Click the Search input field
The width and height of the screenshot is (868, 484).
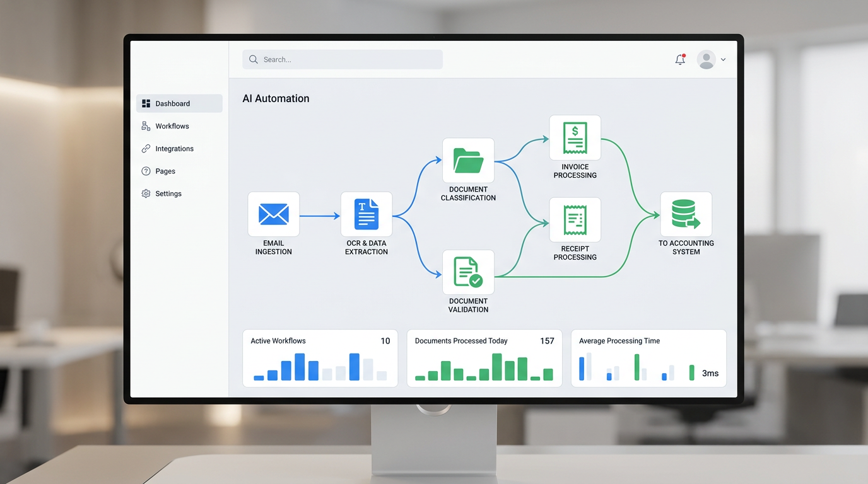click(x=347, y=60)
